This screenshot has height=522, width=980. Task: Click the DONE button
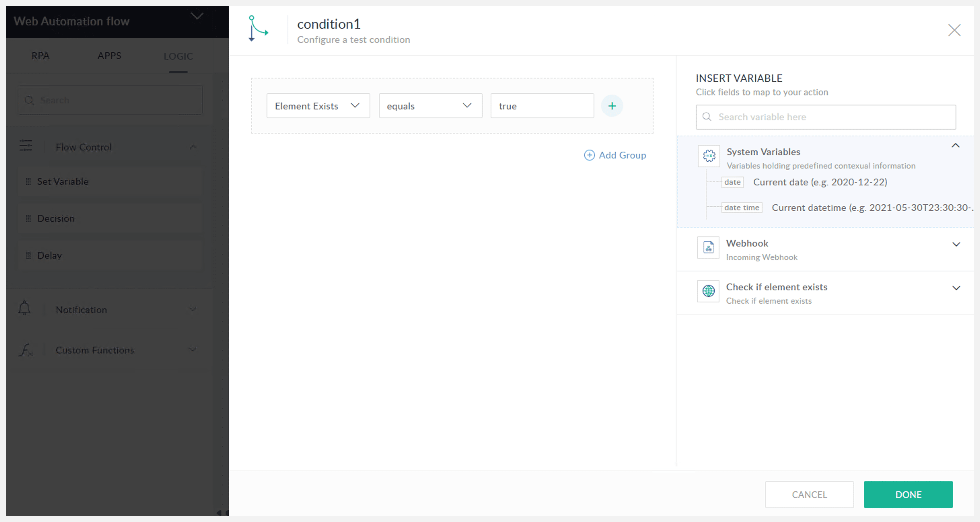[x=908, y=494]
